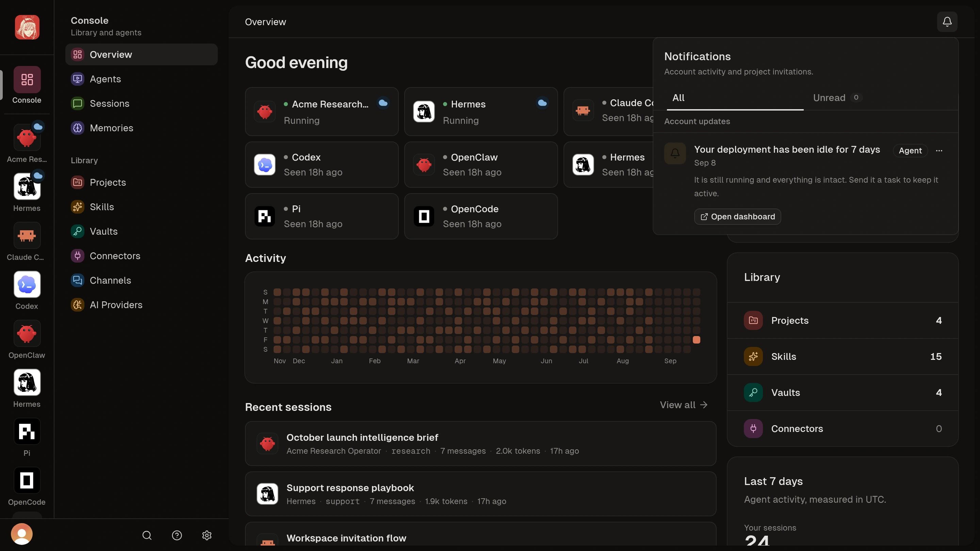This screenshot has width=980, height=551.
Task: Click the search magnifier icon
Action: click(147, 535)
